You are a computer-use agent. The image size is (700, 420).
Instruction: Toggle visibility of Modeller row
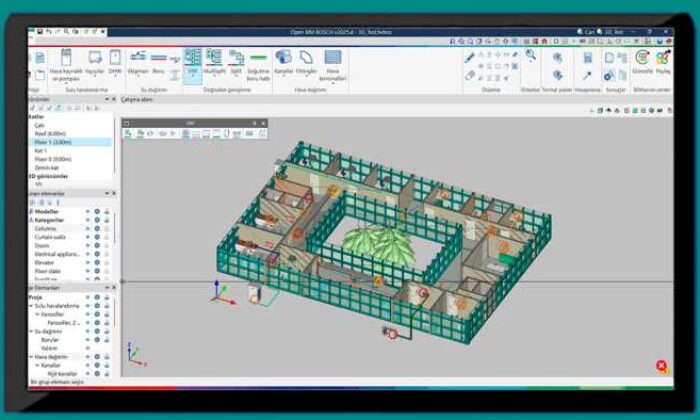(x=88, y=212)
